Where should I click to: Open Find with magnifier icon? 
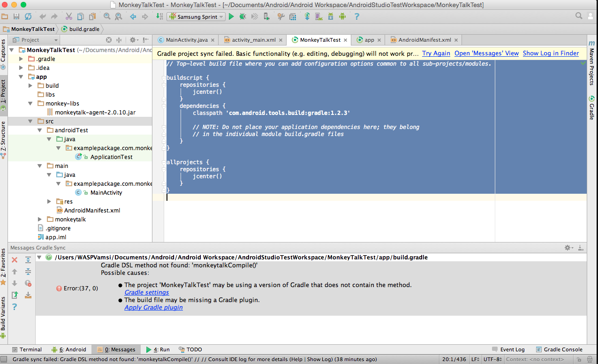[107, 16]
